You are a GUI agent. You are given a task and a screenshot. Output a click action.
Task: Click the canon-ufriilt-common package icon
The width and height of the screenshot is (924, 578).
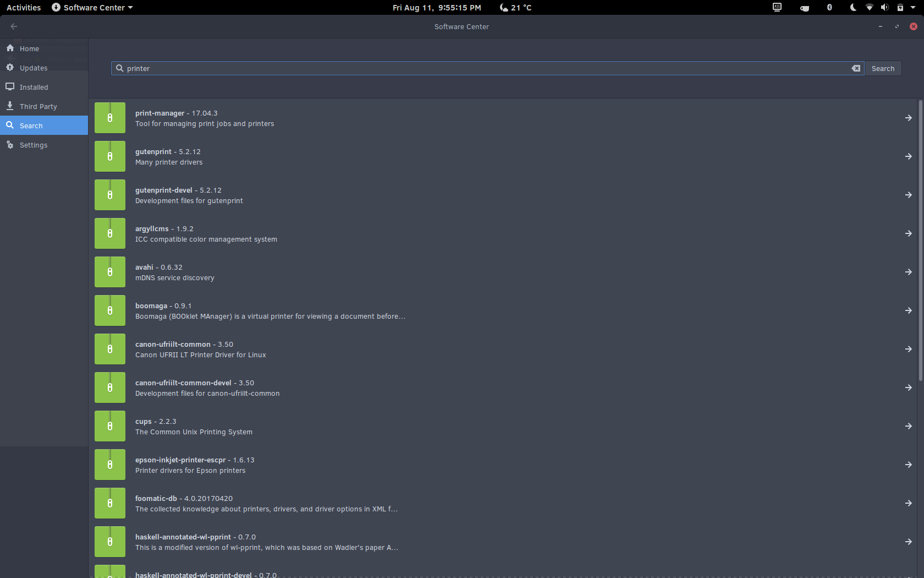[x=110, y=349]
